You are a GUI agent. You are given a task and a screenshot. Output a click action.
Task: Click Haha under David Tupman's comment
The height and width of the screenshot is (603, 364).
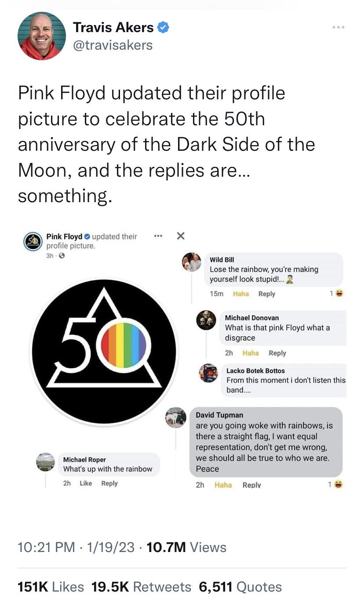223,485
